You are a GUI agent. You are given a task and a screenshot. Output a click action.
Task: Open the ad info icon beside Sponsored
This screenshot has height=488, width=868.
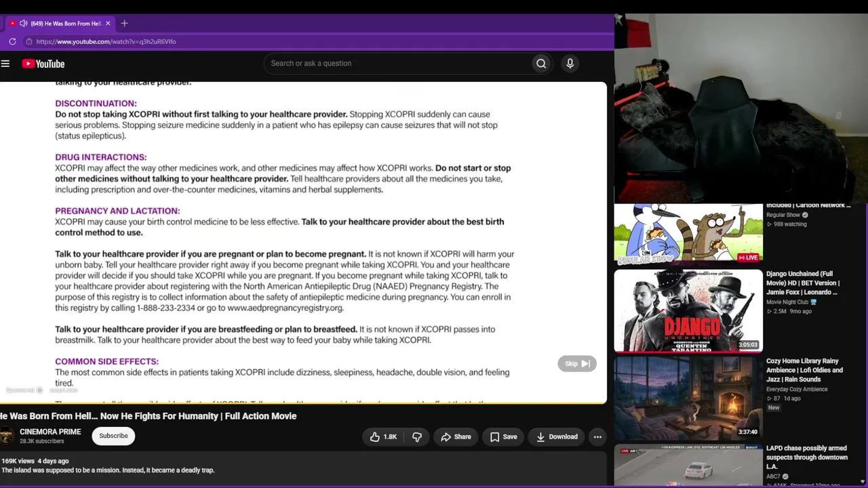(x=39, y=390)
